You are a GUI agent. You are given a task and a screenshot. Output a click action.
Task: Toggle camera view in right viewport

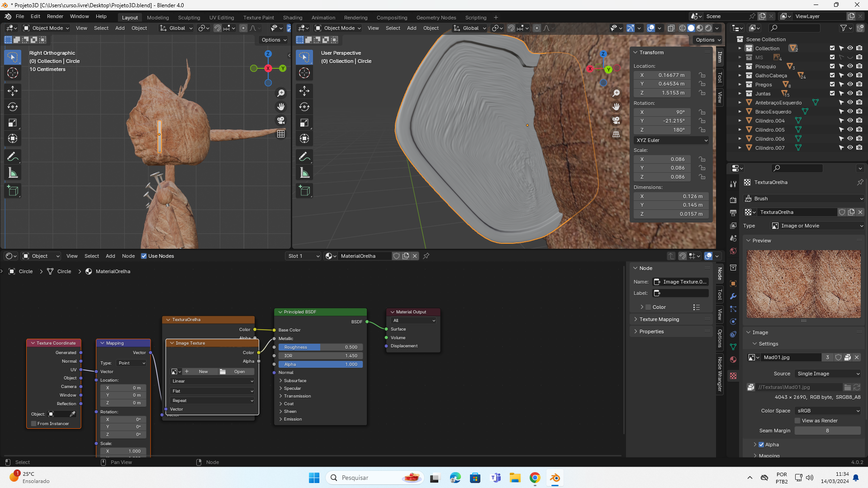pos(616,120)
